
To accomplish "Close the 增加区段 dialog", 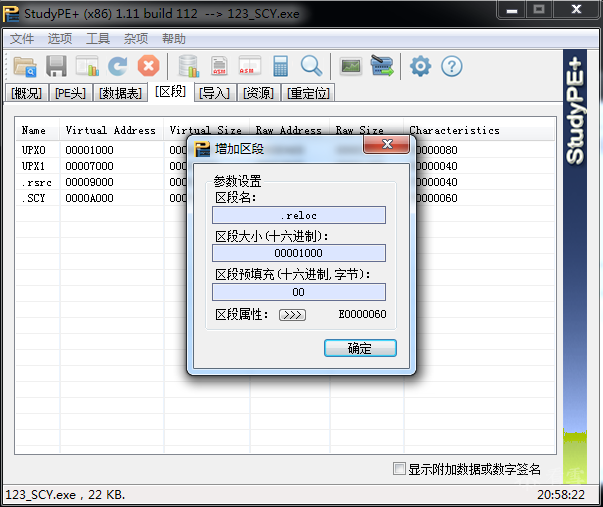I will pos(386,144).
